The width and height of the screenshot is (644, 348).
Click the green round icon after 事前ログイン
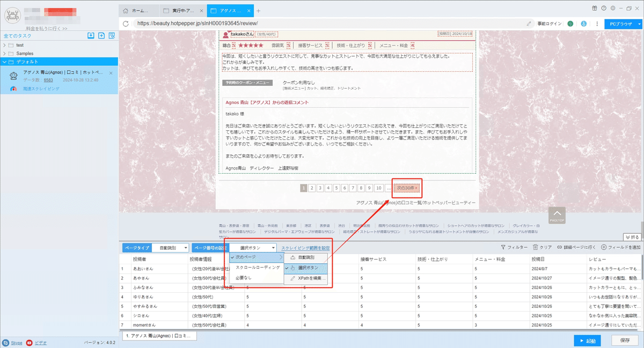[570, 24]
